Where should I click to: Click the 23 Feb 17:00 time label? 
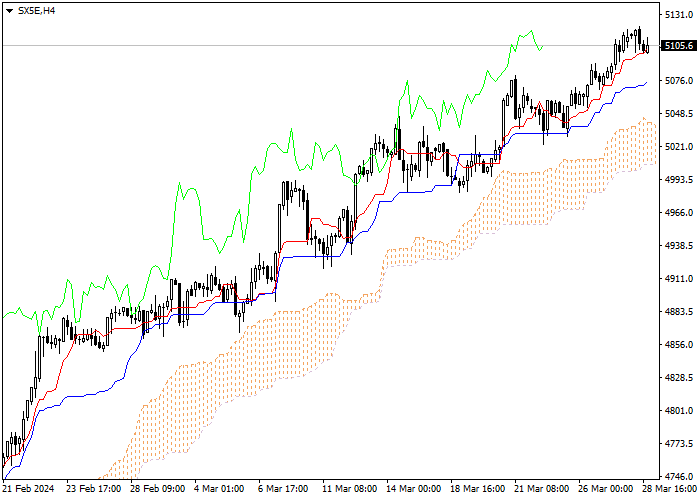click(x=94, y=489)
